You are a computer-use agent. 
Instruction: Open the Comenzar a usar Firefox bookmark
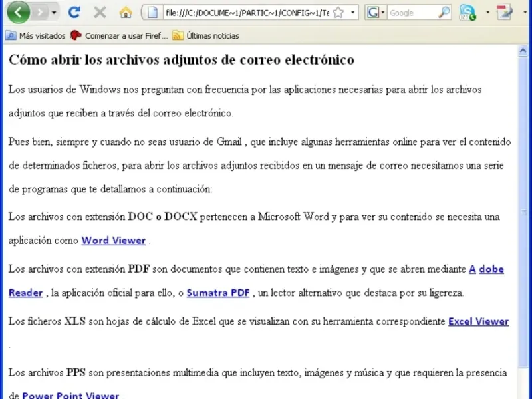coord(119,36)
